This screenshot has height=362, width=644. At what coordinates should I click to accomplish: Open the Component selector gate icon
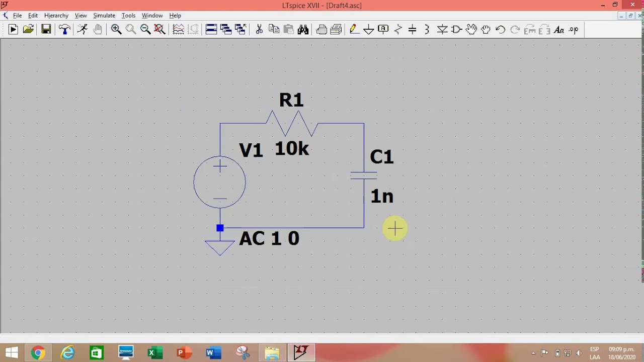point(457,30)
